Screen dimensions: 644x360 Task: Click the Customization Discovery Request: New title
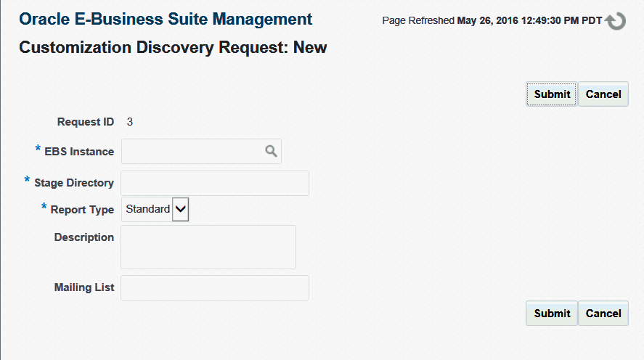coord(173,48)
